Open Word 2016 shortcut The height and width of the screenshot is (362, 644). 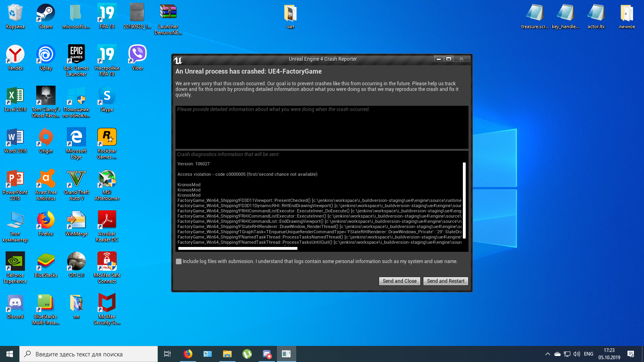15,140
